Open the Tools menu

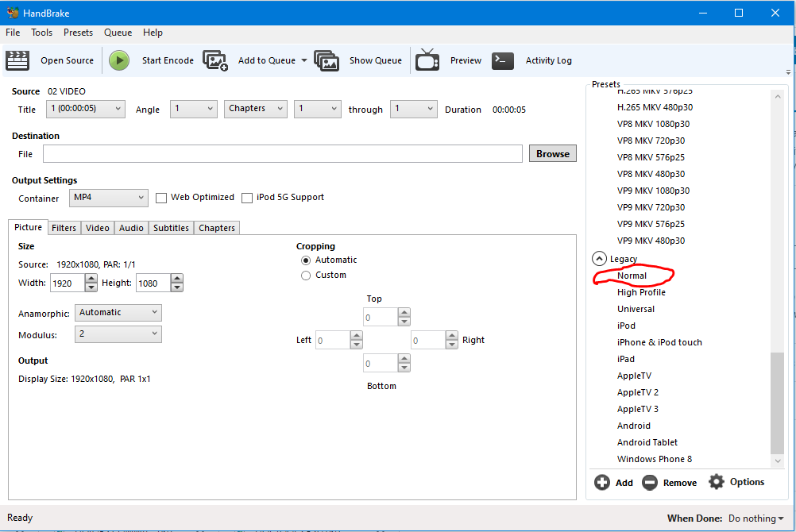[41, 33]
